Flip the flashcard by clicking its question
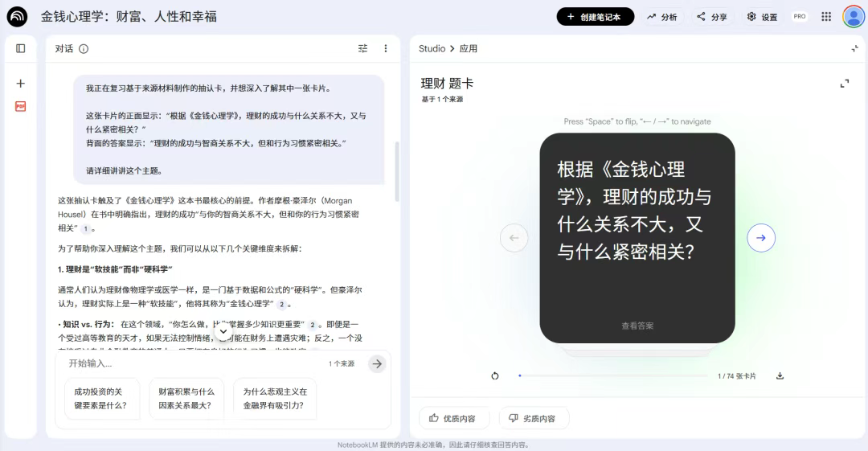Image resolution: width=868 pixels, height=451 pixels. pos(634,211)
